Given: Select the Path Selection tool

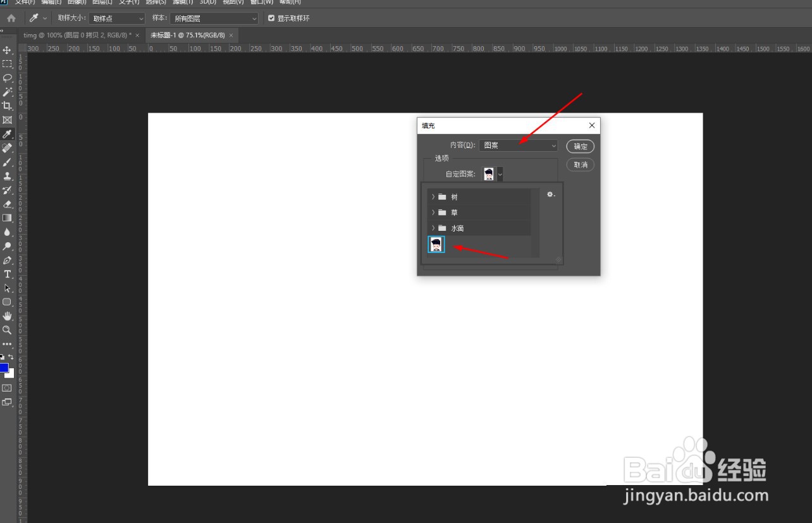Looking at the screenshot, I should pyautogui.click(x=8, y=288).
